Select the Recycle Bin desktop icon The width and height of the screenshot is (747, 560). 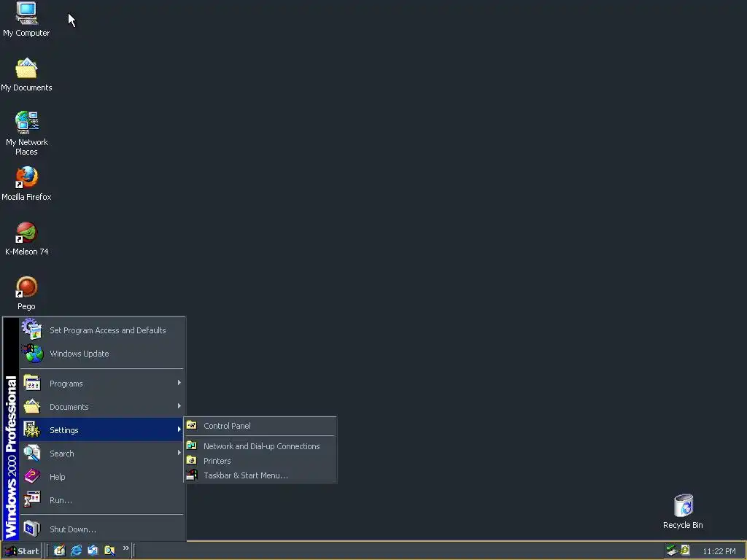coord(683,511)
